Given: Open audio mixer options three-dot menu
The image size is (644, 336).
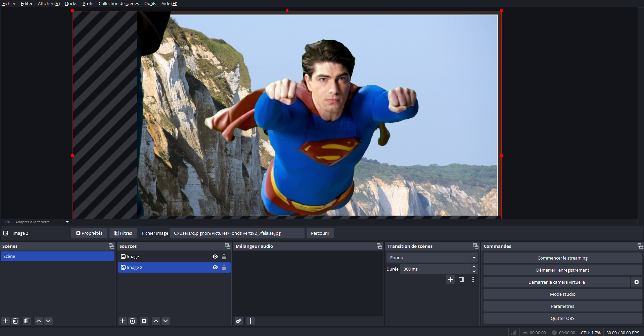Looking at the screenshot, I should [x=250, y=321].
